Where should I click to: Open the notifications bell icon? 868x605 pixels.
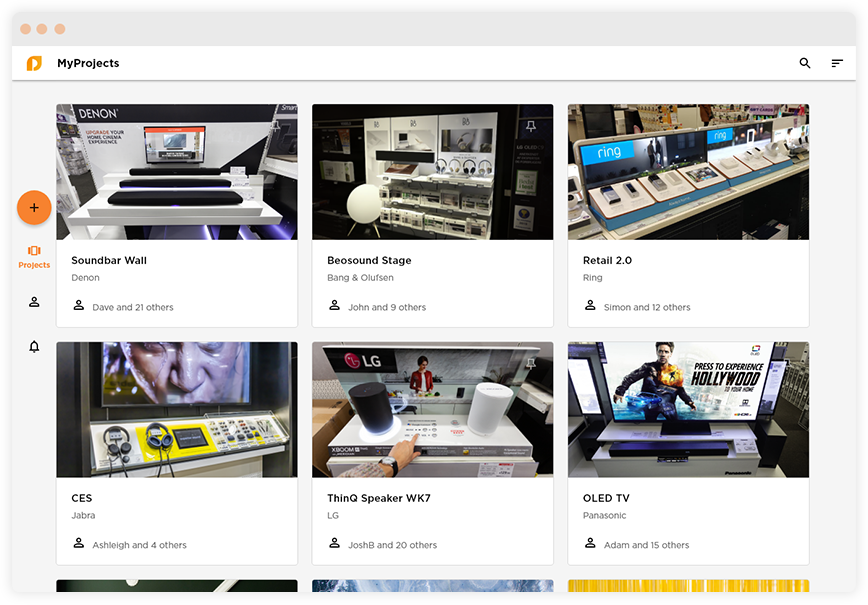34,347
